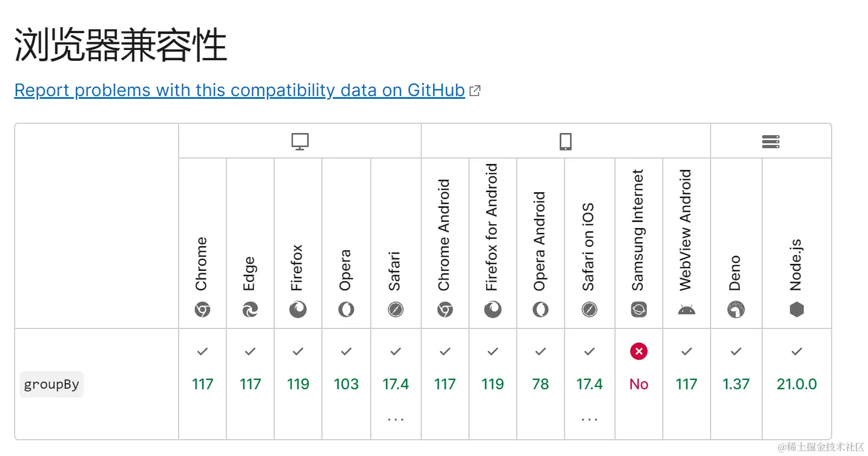This screenshot has width=868, height=456.
Task: Click the red no-support cross icon
Action: (x=638, y=351)
